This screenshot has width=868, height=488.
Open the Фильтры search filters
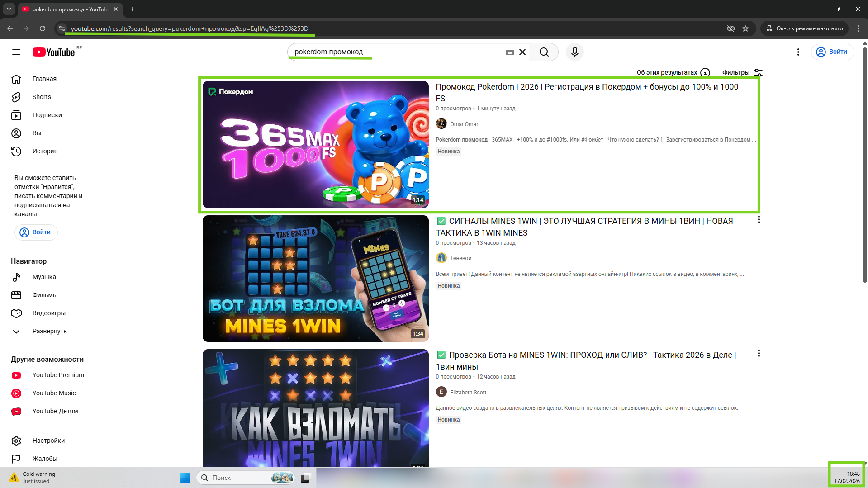pos(742,72)
